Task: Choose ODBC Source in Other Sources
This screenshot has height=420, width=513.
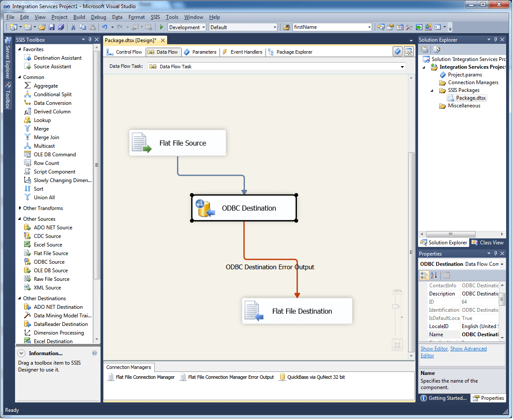Action: (x=49, y=262)
